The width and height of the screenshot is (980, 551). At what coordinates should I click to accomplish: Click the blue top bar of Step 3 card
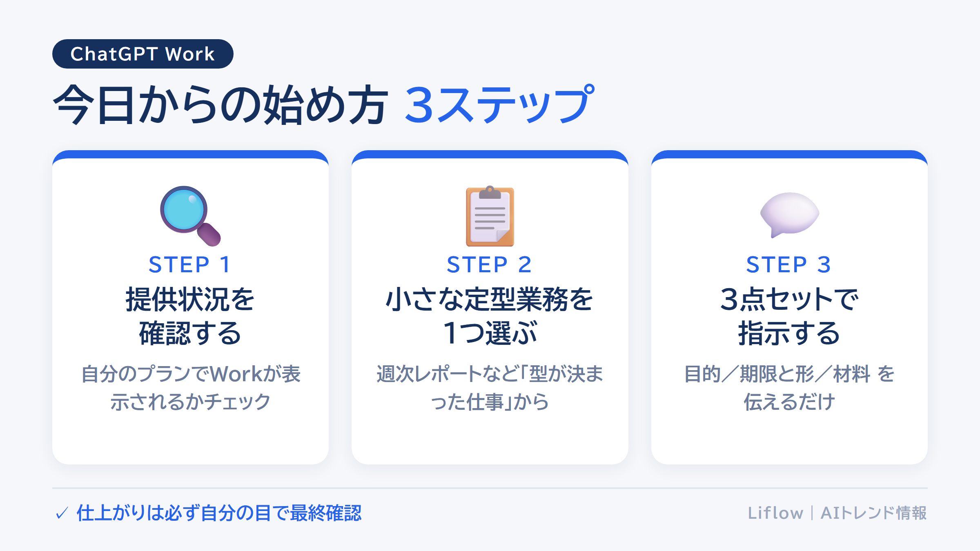789,154
